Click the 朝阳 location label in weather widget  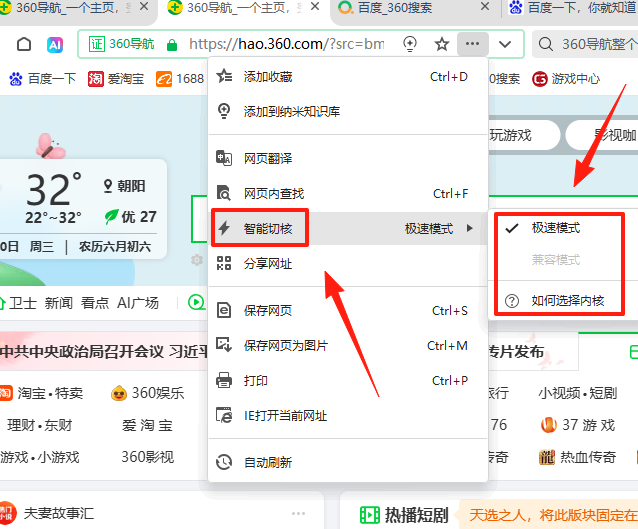pyautogui.click(x=125, y=186)
